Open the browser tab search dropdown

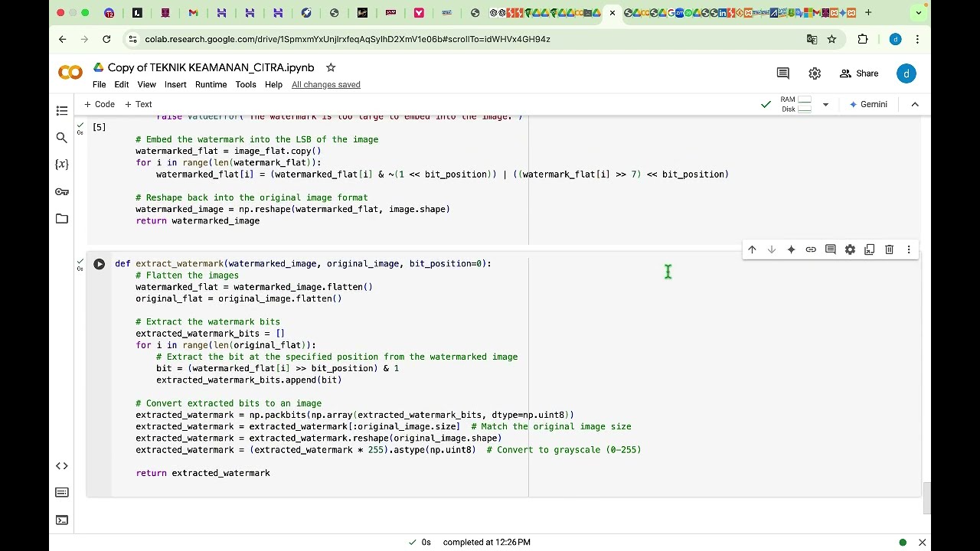919,12
